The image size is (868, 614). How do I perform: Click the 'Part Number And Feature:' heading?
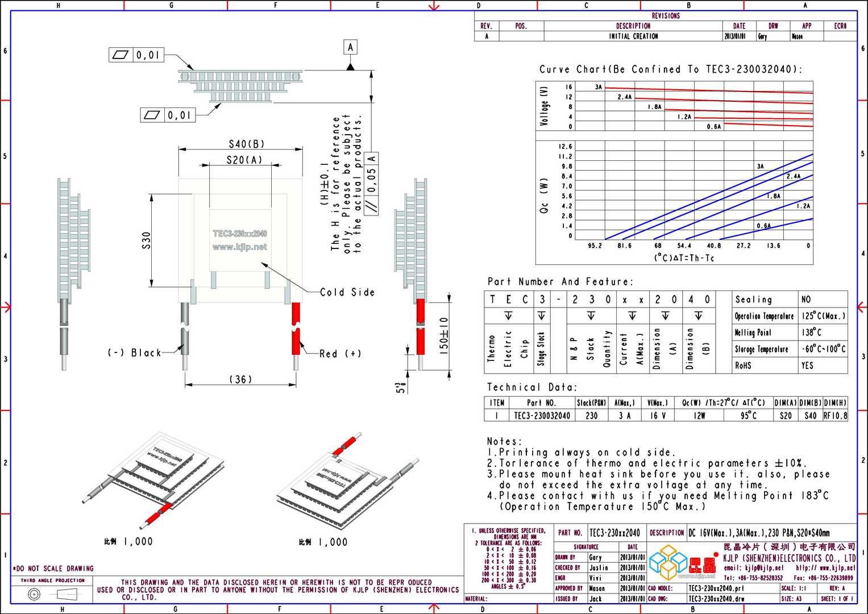click(560, 281)
